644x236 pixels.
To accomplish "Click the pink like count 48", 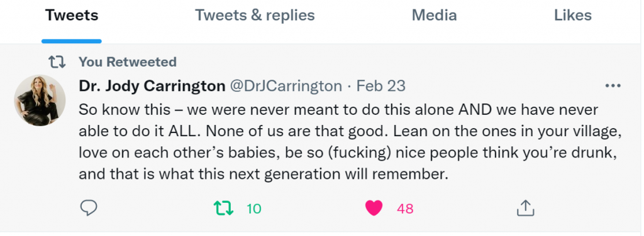I will [405, 208].
